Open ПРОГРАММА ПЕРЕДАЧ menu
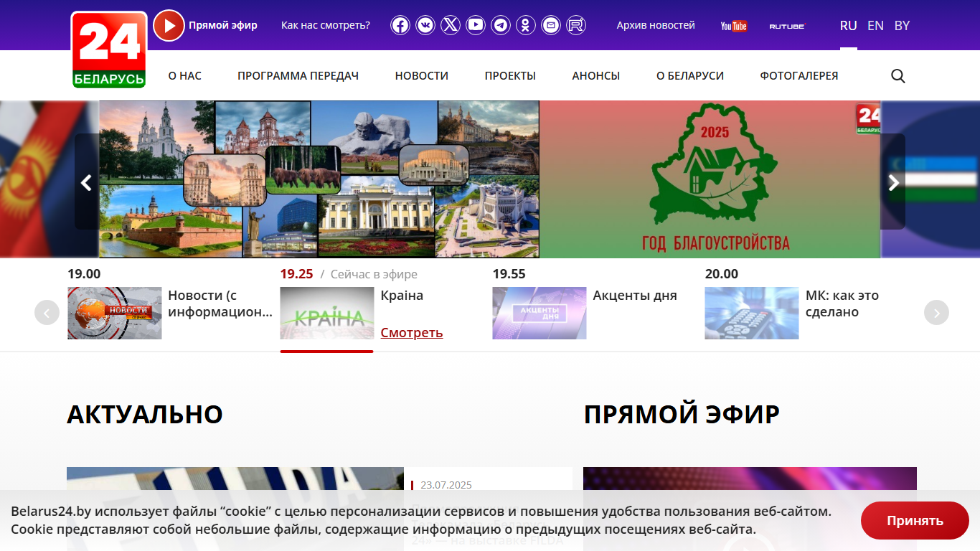Image resolution: width=980 pixels, height=551 pixels. pyautogui.click(x=298, y=75)
